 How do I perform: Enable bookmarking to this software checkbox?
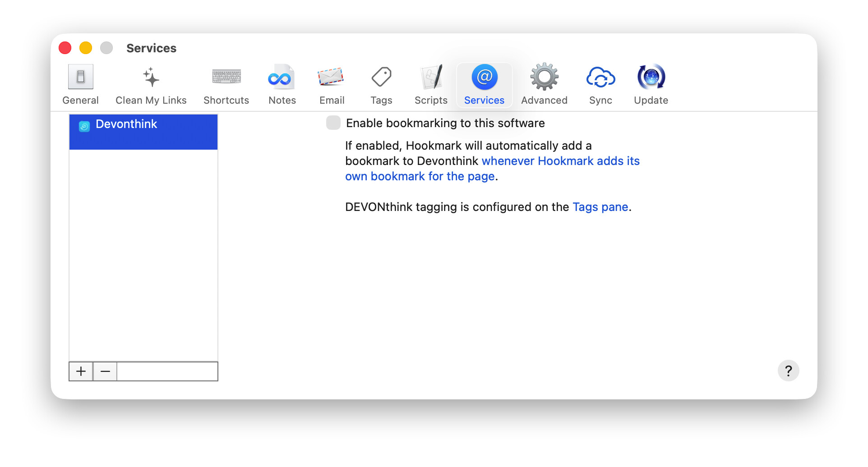[333, 123]
